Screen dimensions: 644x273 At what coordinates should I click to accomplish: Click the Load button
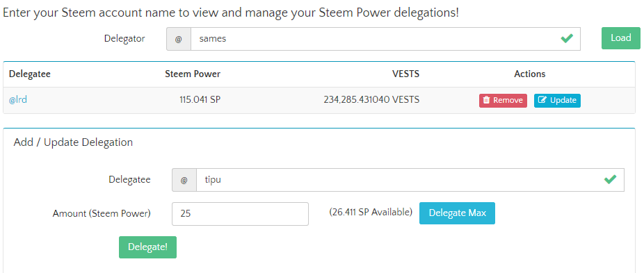pyautogui.click(x=620, y=38)
